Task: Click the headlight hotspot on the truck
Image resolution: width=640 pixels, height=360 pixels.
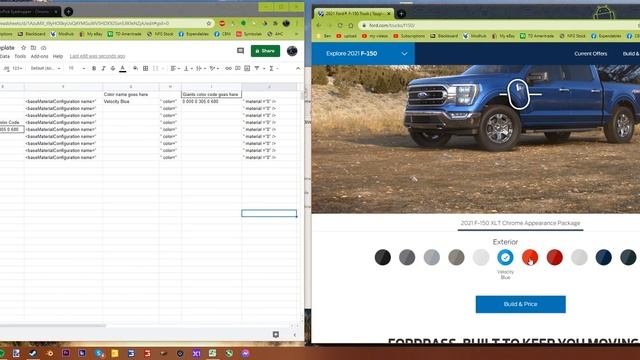Action: coord(518,94)
